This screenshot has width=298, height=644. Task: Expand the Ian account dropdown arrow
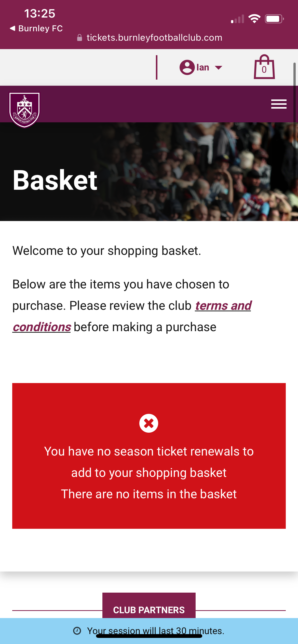point(219,68)
